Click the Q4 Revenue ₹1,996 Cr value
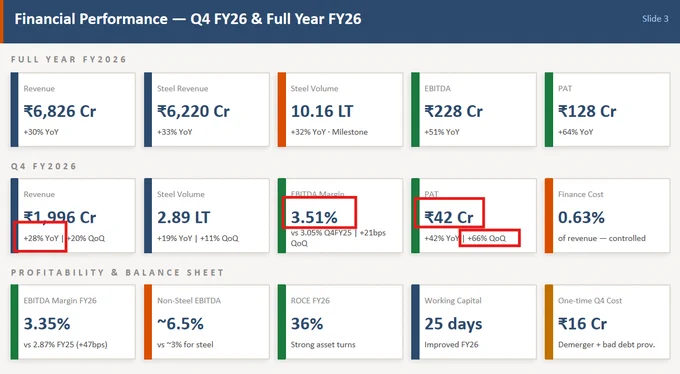The width and height of the screenshot is (680, 374). (x=60, y=217)
